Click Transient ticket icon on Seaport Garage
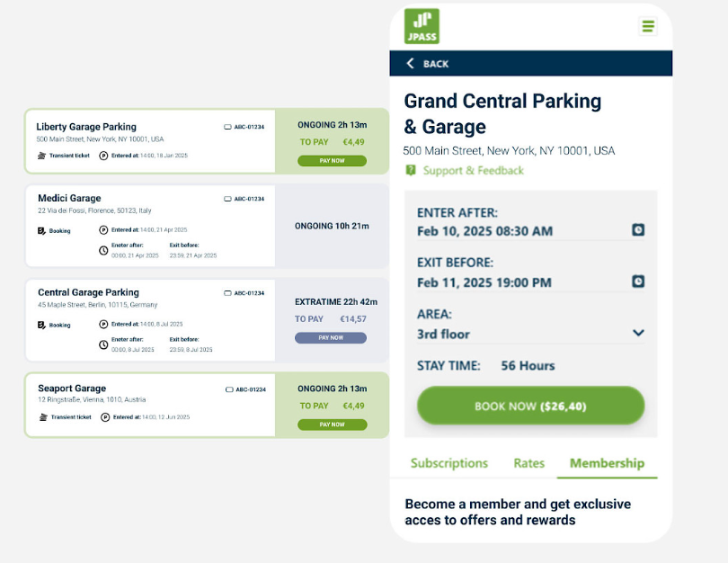 pos(41,417)
